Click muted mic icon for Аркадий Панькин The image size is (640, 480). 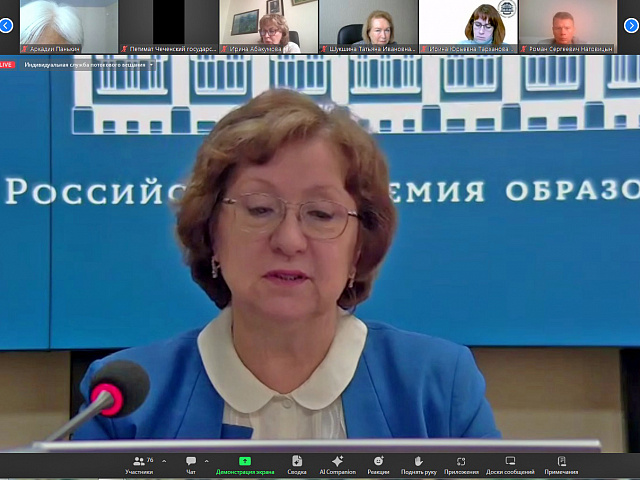click(x=24, y=49)
